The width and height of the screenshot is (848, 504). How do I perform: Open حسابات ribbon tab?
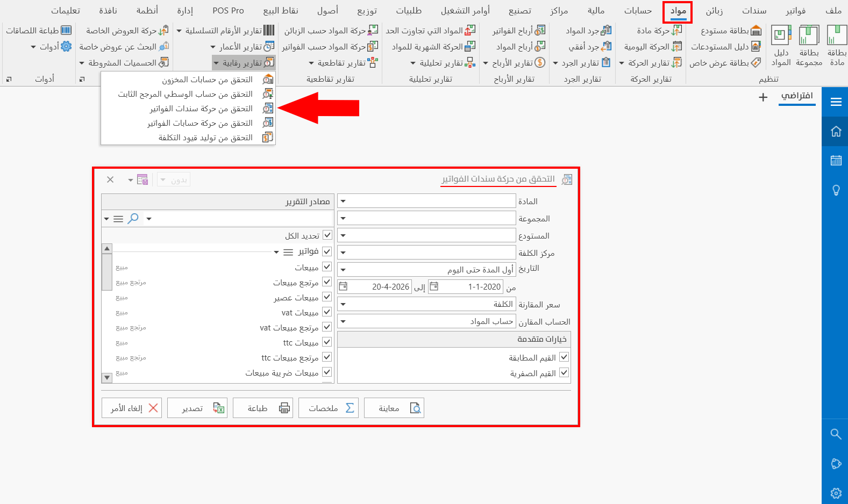638,11
